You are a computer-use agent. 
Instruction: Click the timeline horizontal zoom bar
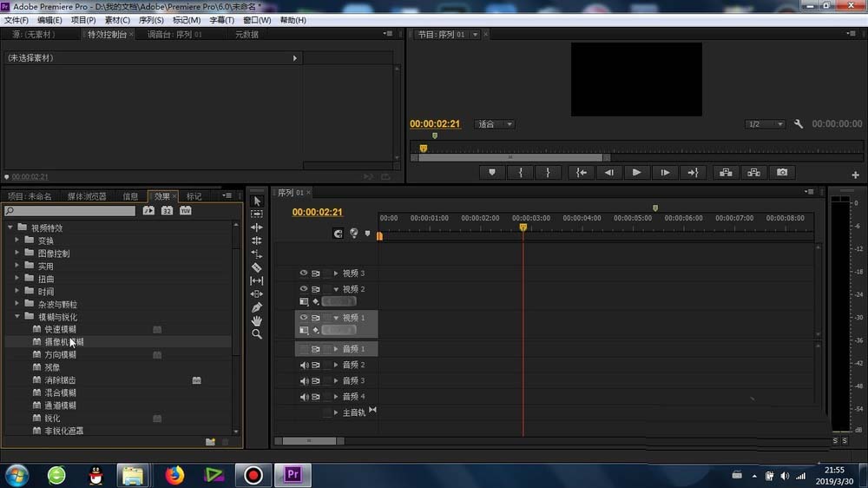click(x=310, y=441)
